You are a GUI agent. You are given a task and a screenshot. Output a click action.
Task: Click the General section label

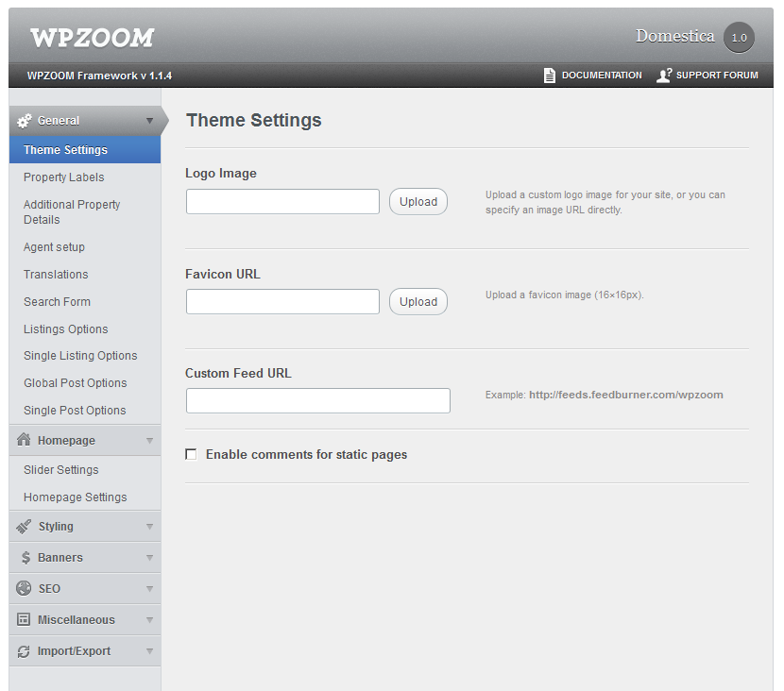(x=59, y=121)
